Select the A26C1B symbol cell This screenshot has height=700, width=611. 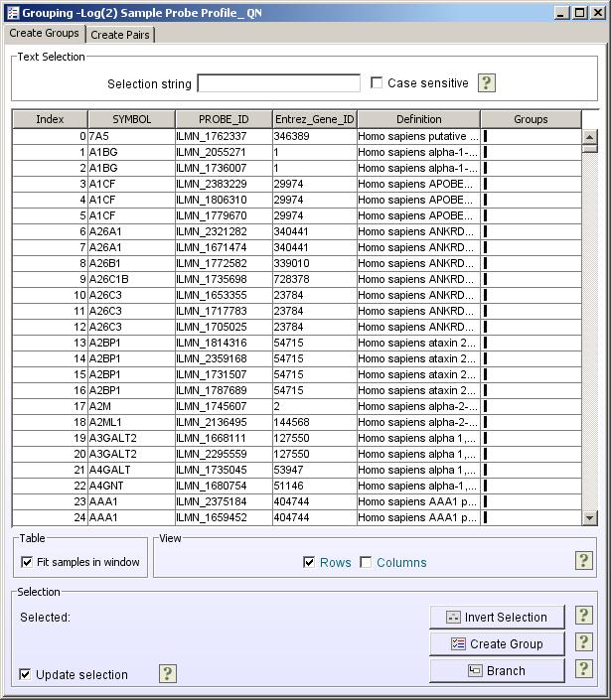(131, 279)
